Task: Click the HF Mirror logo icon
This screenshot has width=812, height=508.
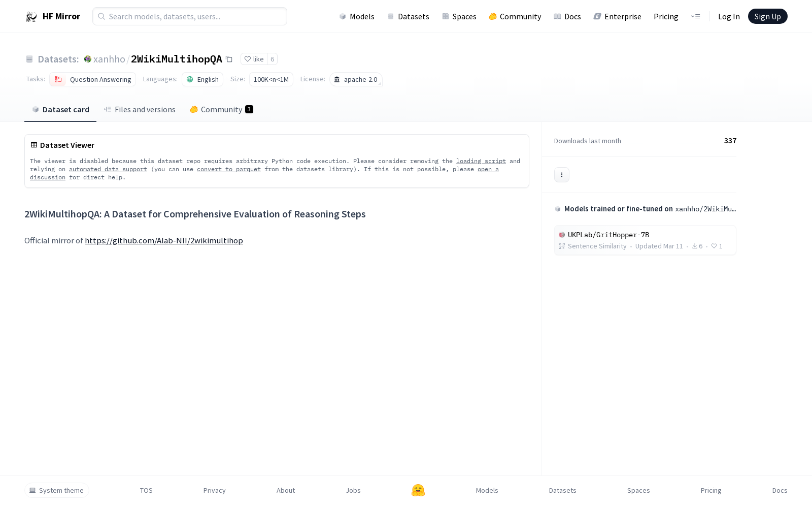Action: (x=31, y=17)
